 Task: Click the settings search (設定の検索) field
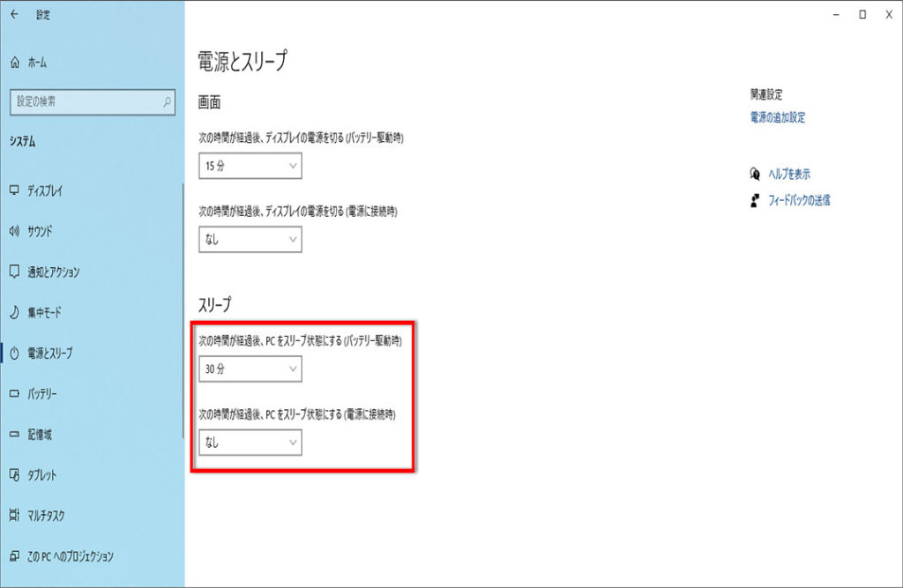84,102
